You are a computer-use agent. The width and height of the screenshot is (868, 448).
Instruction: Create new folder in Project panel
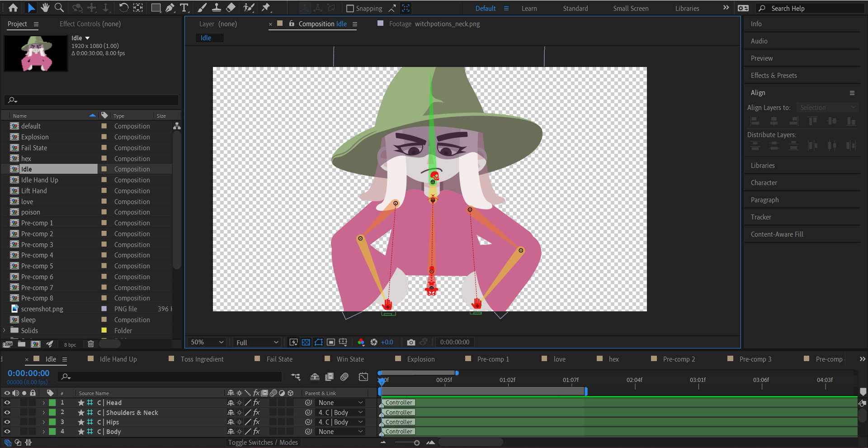point(21,344)
